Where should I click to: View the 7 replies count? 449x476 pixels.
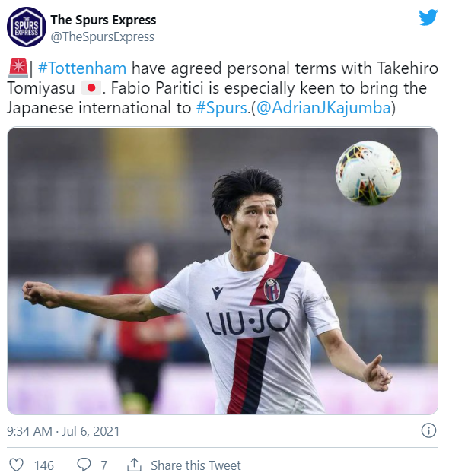pyautogui.click(x=104, y=465)
